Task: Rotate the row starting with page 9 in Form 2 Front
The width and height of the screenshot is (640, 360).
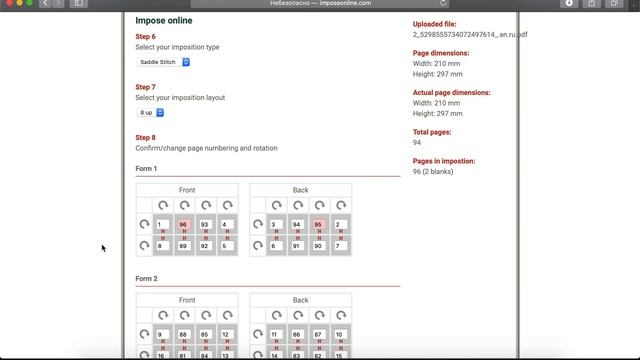Action: [144, 334]
